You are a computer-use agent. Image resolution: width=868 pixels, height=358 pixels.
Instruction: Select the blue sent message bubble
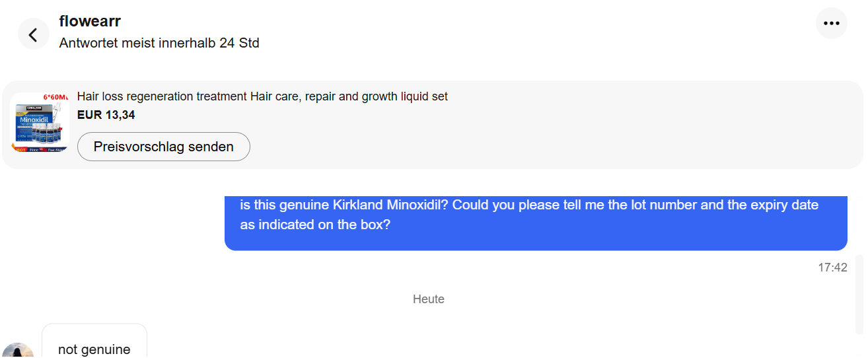click(535, 223)
